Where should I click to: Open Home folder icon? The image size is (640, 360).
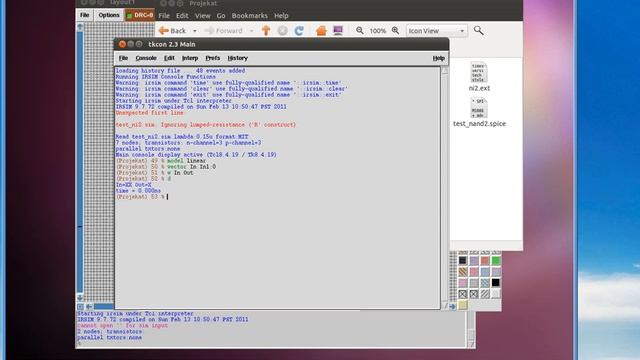[321, 31]
